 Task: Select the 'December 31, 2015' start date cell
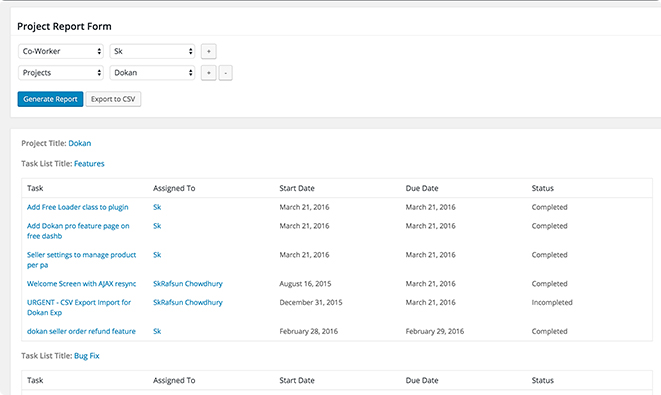coord(311,302)
